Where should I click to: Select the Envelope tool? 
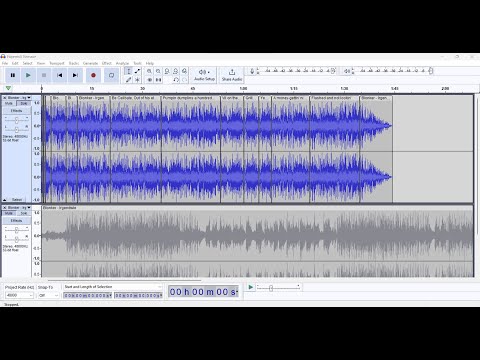tap(137, 71)
